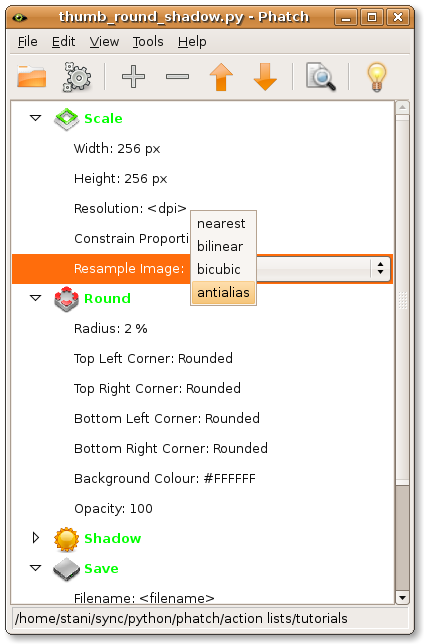Expand the Shadow action

[x=36, y=538]
